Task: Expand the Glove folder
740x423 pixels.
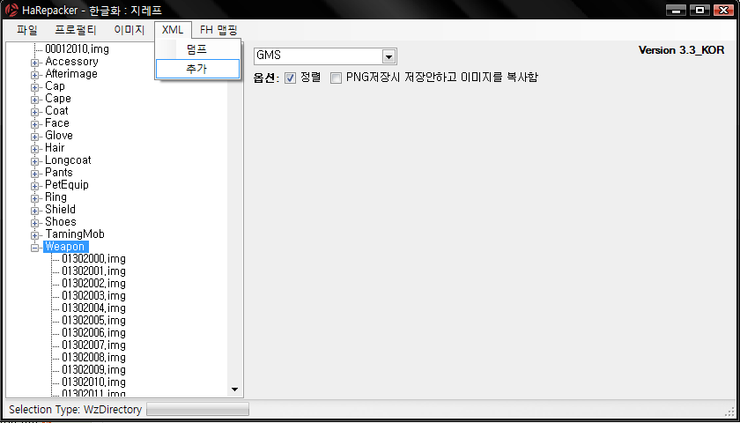Action: point(35,136)
